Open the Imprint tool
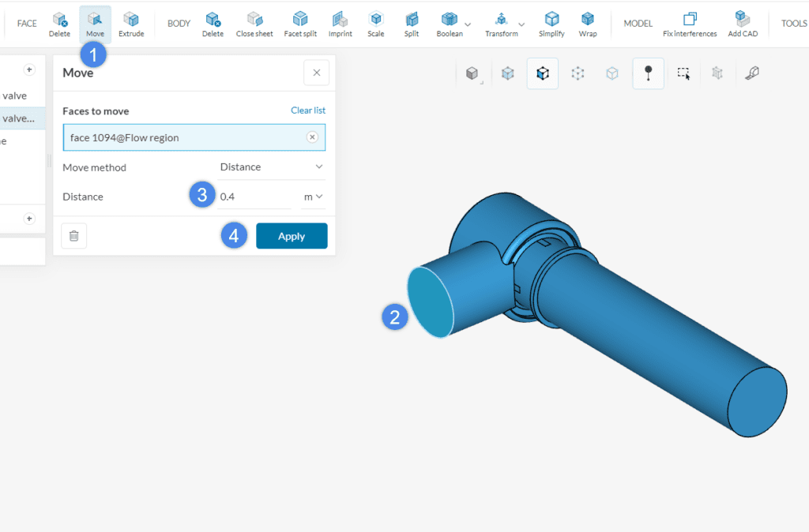809x532 pixels. pyautogui.click(x=340, y=23)
